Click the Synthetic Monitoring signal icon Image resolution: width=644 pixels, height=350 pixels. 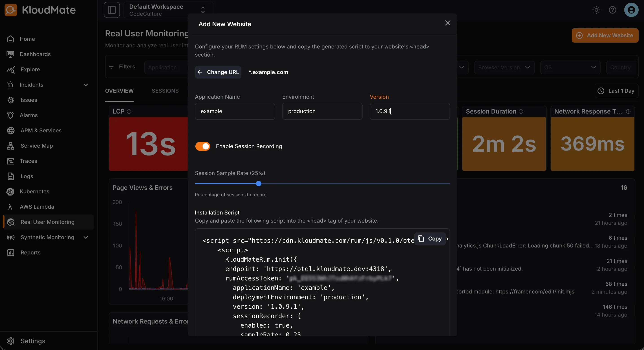11,237
